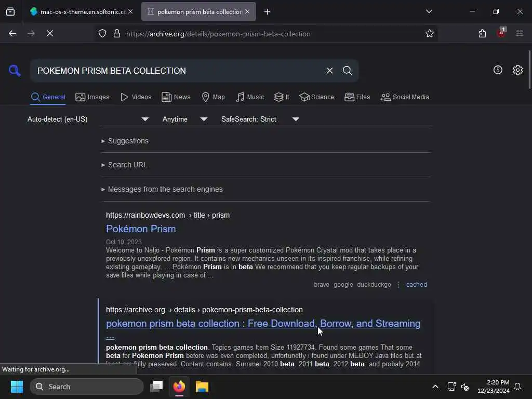Stop loading the page
The width and height of the screenshot is (532, 399).
click(50, 33)
